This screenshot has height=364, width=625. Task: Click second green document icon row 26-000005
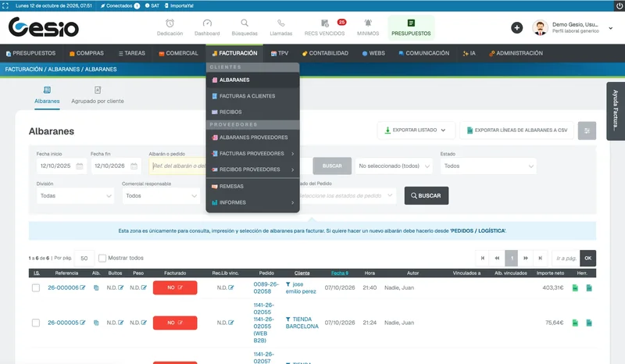(x=589, y=323)
